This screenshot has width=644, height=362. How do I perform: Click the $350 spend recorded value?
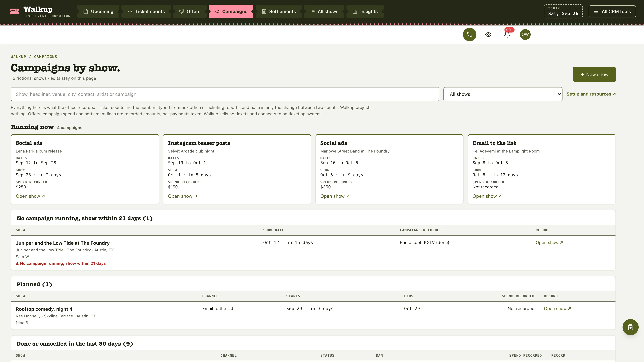point(326,187)
